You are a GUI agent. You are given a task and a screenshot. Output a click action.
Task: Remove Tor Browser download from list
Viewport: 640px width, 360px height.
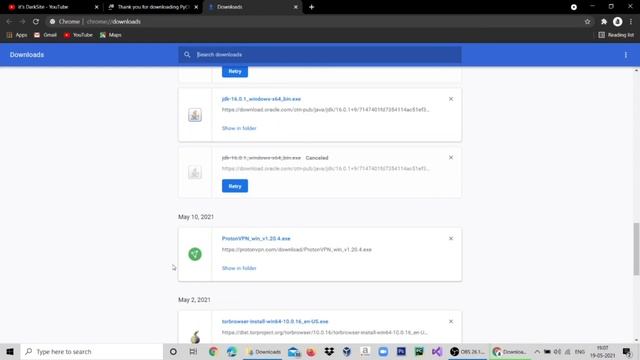click(451, 322)
